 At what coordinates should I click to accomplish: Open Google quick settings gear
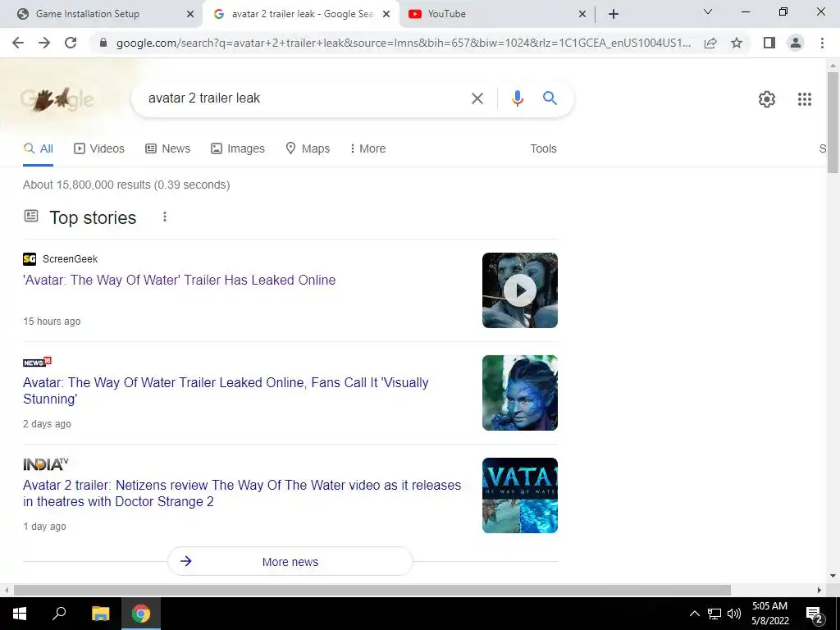coord(767,99)
